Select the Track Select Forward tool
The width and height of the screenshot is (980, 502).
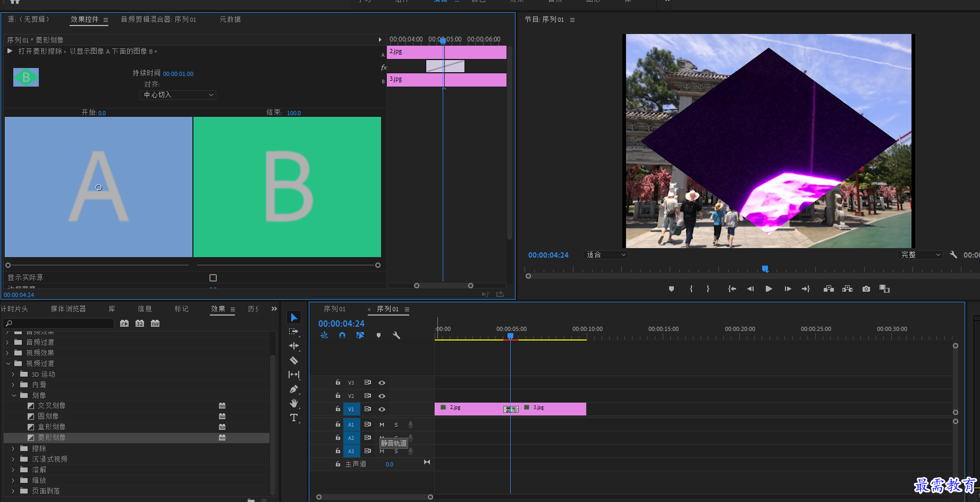click(294, 331)
